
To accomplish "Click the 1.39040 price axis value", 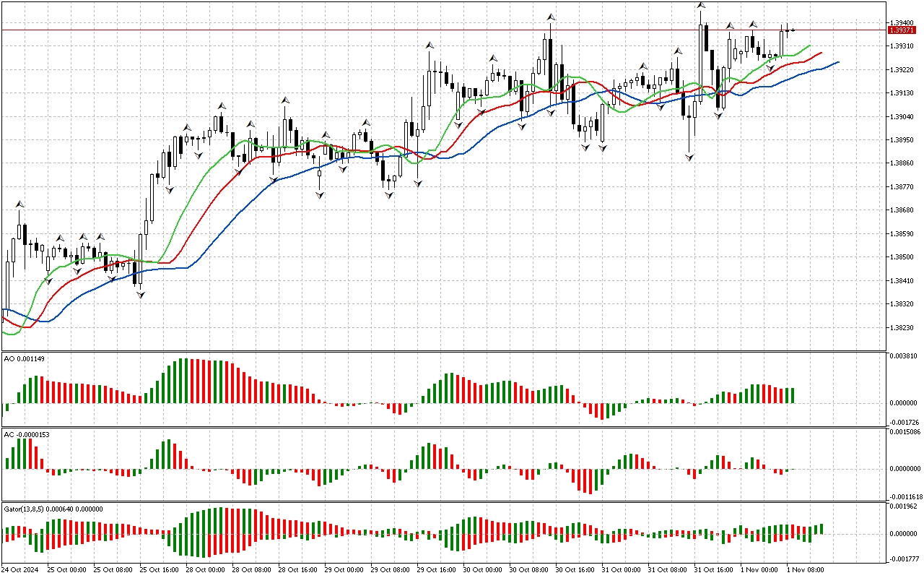I will (903, 116).
